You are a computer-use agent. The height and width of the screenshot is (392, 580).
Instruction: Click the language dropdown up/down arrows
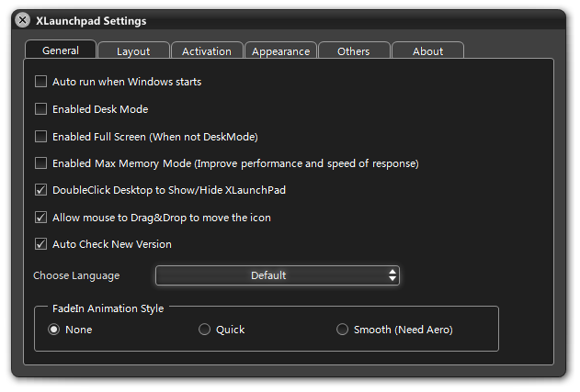click(392, 275)
